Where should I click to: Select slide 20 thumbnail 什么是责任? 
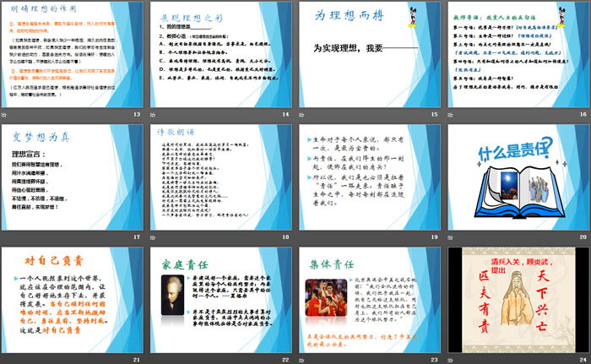(518, 177)
